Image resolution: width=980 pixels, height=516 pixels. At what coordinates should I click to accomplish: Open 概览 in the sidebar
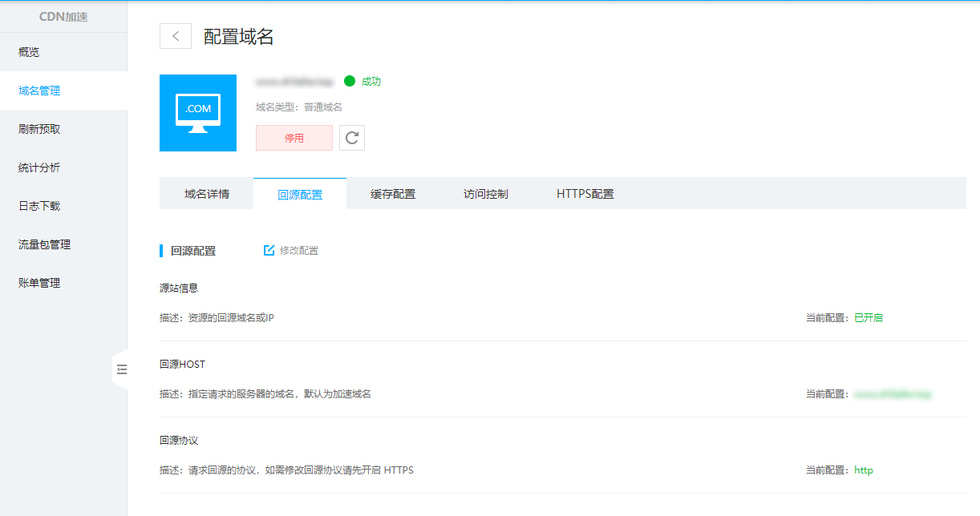point(29,52)
